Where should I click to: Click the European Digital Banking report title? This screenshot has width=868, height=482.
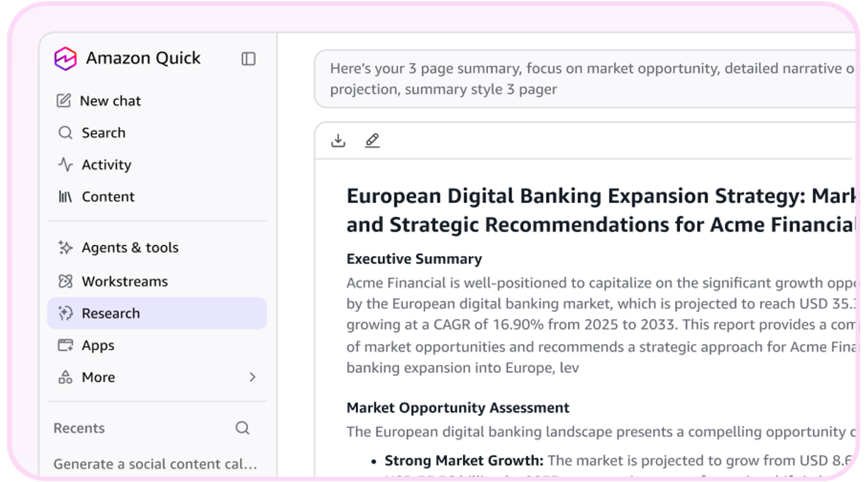601,211
